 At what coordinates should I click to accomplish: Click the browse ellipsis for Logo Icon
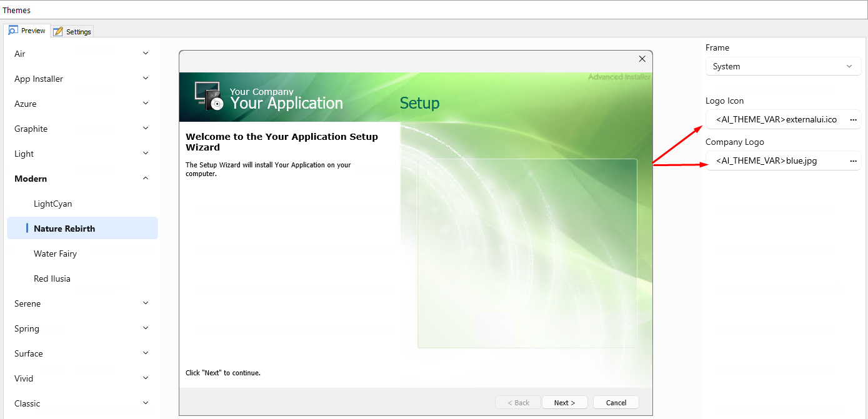pyautogui.click(x=853, y=119)
